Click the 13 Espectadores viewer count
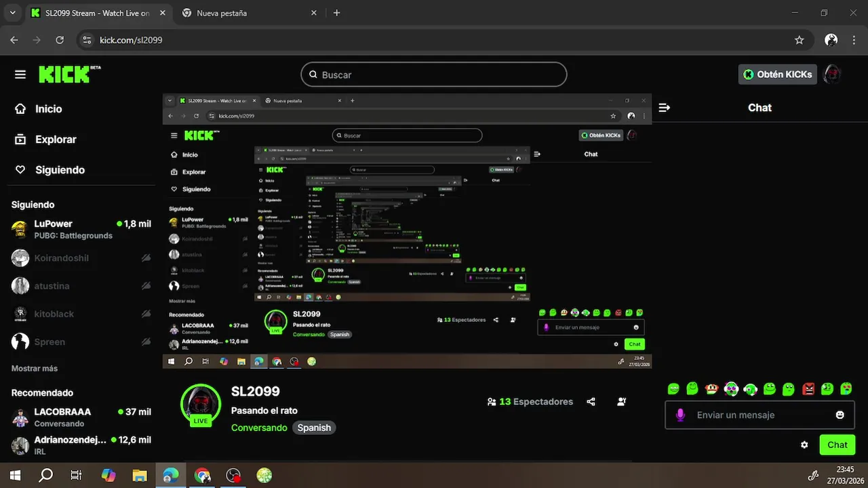 coord(530,402)
